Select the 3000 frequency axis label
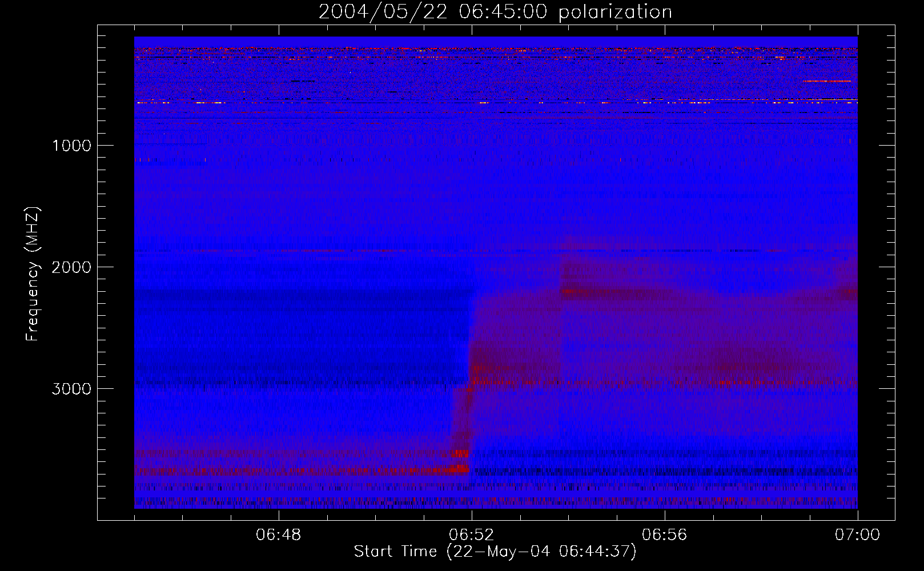Viewport: 924px width, 571px height. (71, 389)
